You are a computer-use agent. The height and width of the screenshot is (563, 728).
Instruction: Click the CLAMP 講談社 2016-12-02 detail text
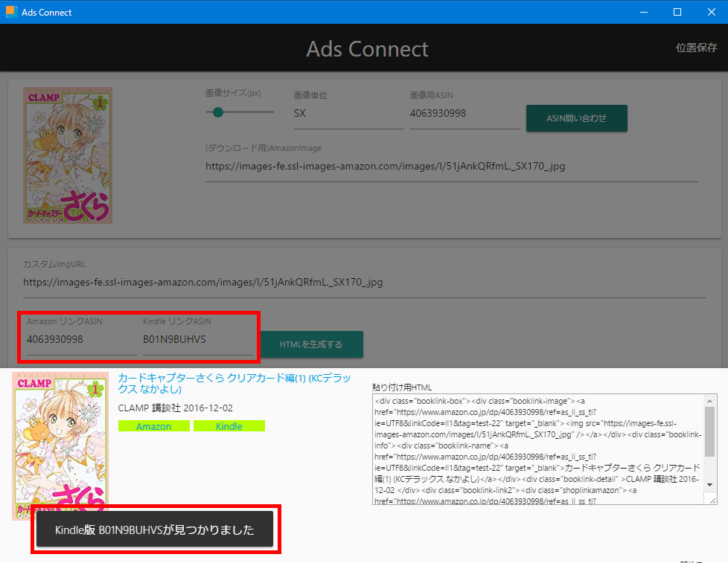176,408
